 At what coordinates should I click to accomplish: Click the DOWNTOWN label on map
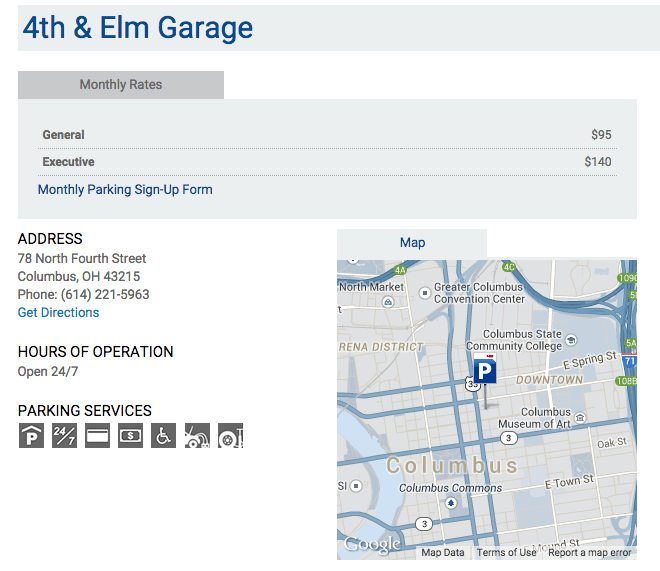pos(549,380)
